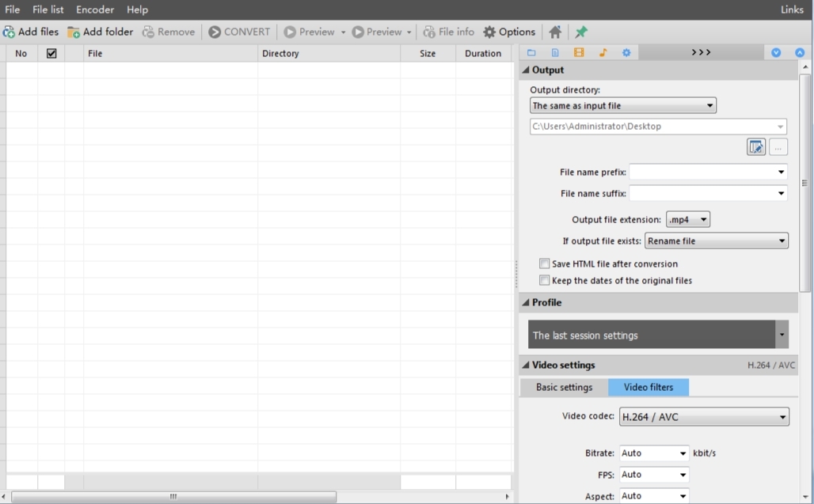Open the blue gear settings tab icon
The image size is (814, 504).
[x=626, y=52]
